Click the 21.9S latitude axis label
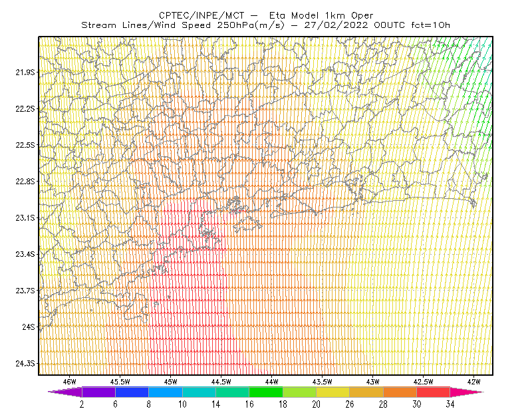This screenshot has width=532, height=411. 25,72
